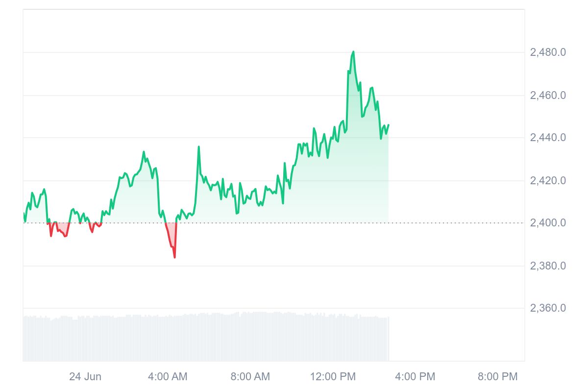Click the 24 Jun date label
The image size is (588, 392).
(x=85, y=376)
